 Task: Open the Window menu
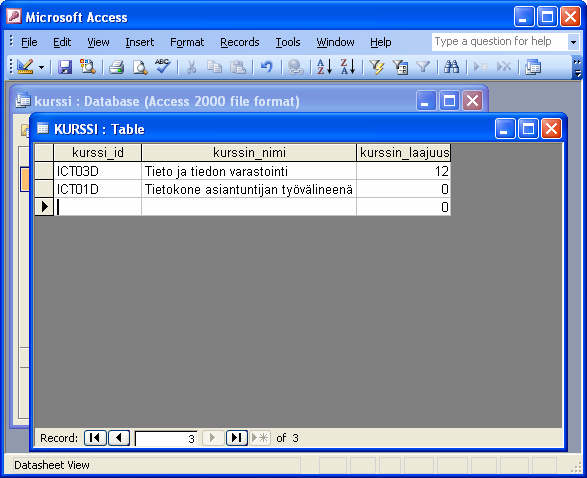coord(335,42)
